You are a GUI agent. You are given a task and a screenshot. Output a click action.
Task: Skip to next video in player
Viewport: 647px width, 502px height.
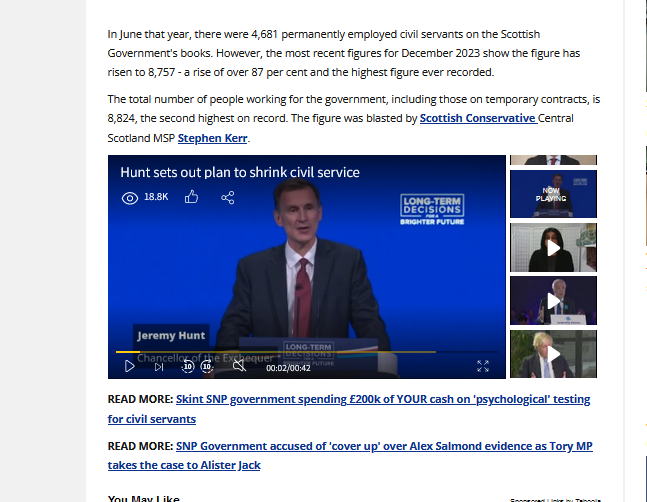click(159, 367)
